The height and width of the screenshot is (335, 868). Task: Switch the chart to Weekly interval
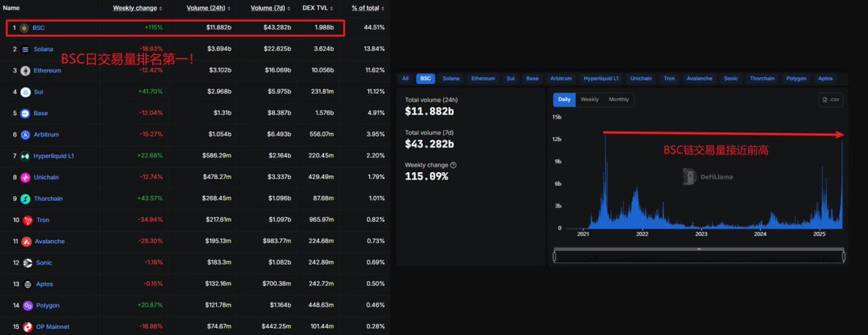click(x=590, y=99)
